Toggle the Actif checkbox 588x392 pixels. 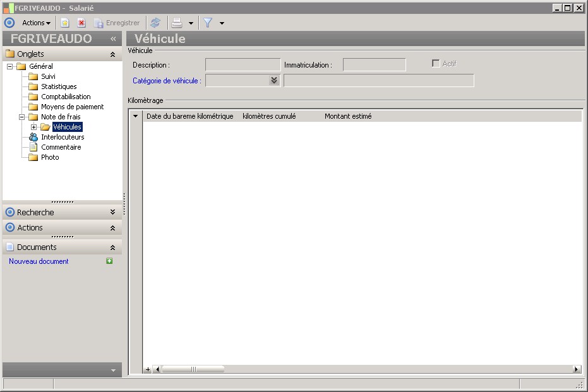(x=436, y=63)
